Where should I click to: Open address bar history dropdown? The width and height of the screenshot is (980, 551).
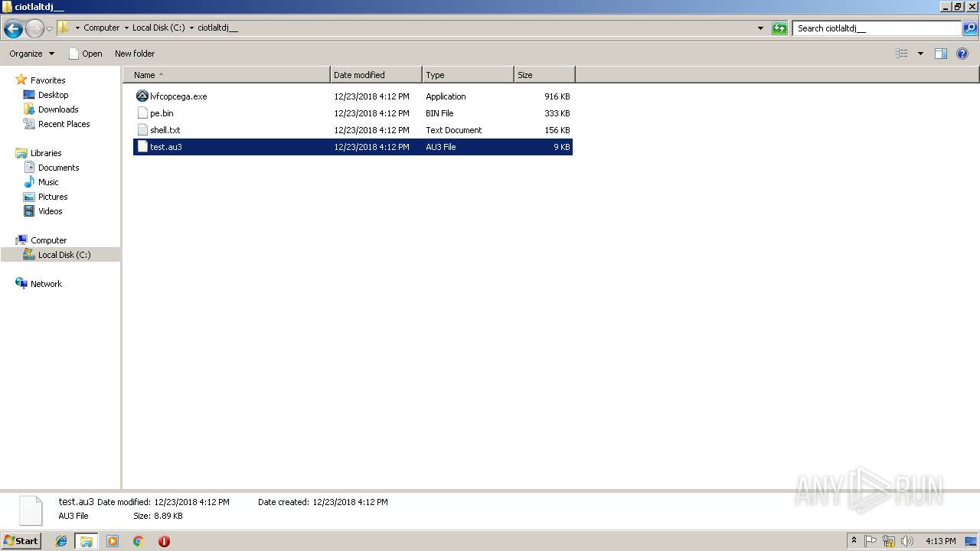tap(760, 28)
